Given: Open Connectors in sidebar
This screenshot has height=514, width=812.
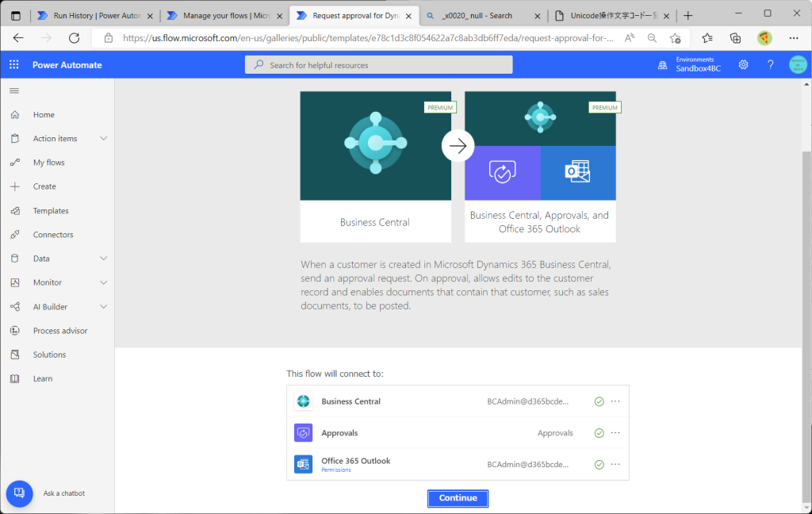Looking at the screenshot, I should (x=53, y=234).
